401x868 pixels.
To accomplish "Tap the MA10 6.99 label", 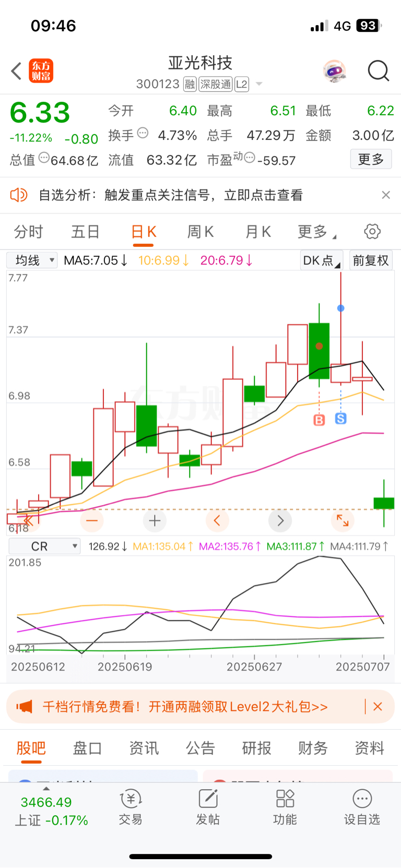I will (x=163, y=260).
